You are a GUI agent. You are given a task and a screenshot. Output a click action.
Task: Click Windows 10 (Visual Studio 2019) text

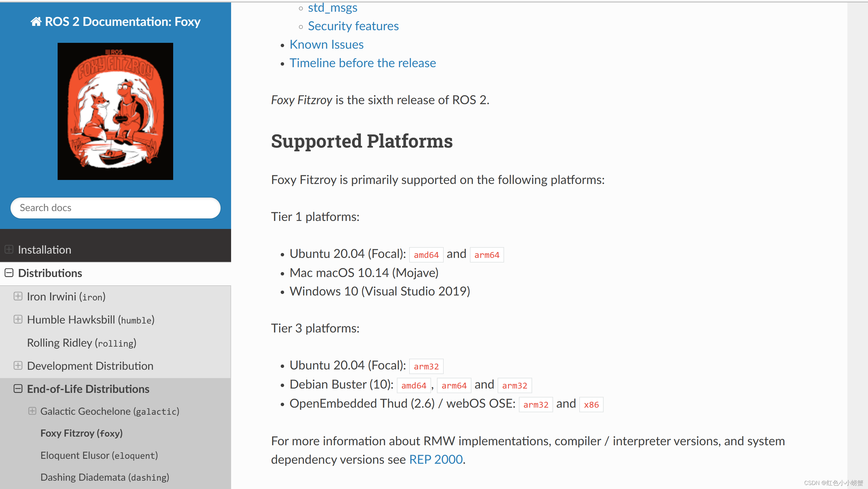tap(380, 291)
